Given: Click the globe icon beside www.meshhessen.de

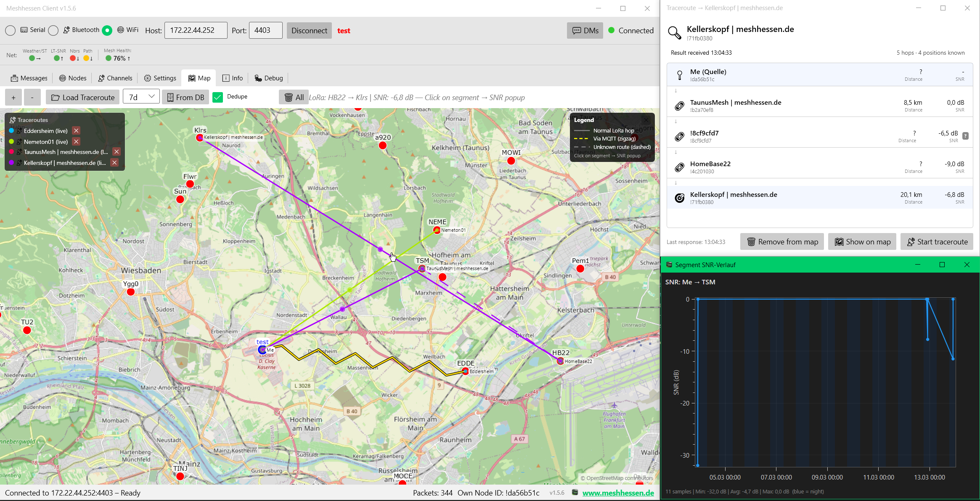Looking at the screenshot, I should point(574,493).
